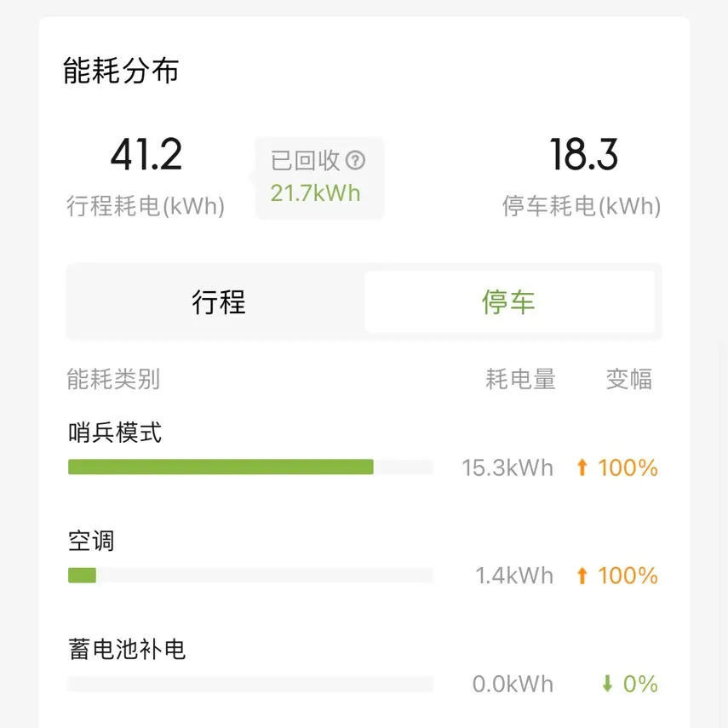Tap the 变幅 column header
728x728 pixels.
tap(629, 379)
